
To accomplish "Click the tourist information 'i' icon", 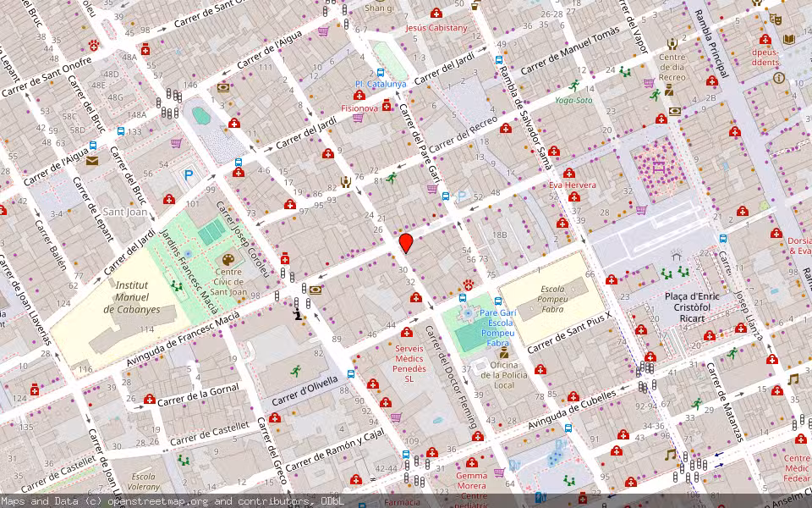I will pos(778,78).
